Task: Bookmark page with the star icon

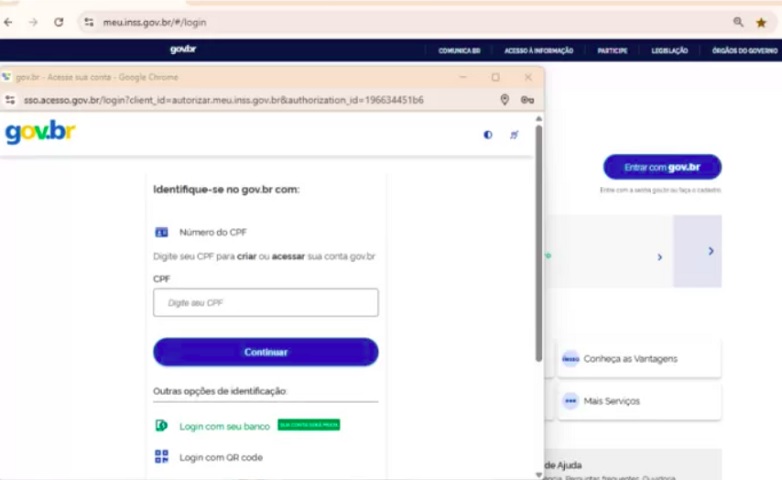Action: click(761, 22)
